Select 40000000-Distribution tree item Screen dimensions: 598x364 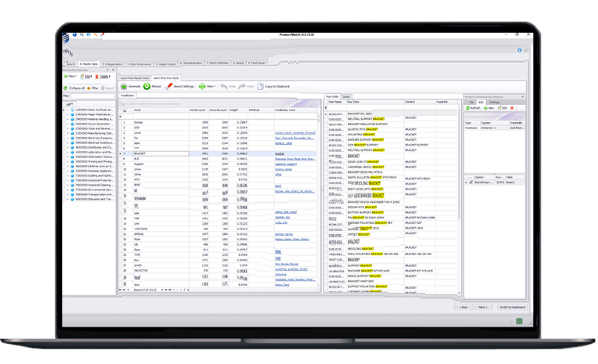click(x=94, y=148)
